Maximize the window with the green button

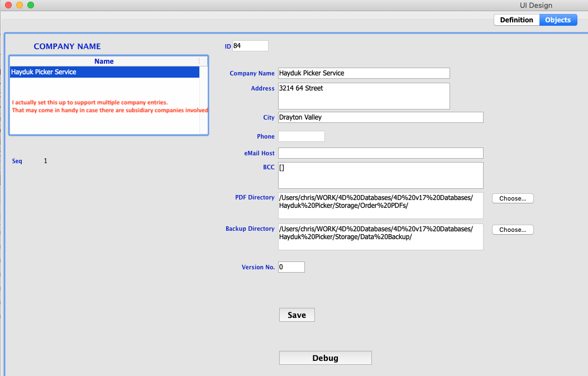point(31,5)
